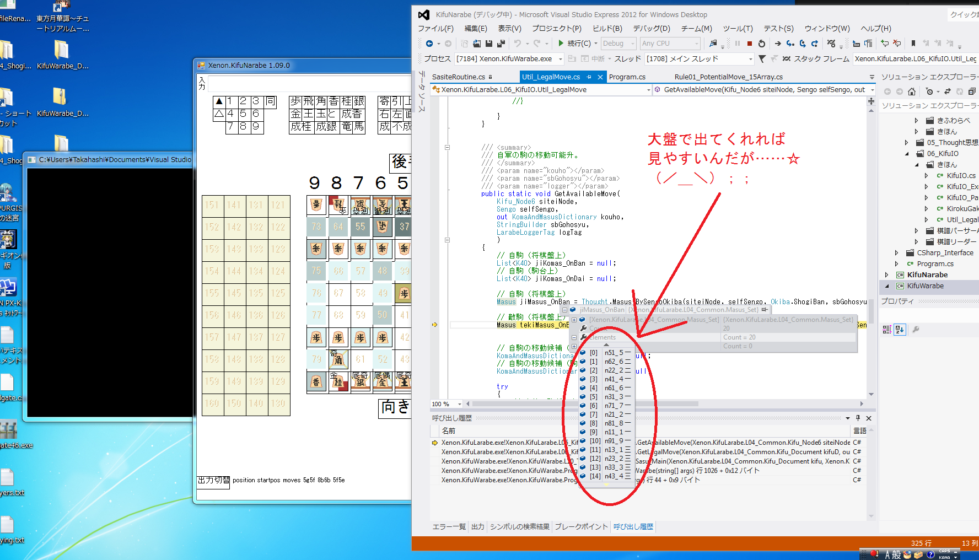Click Continue (続行) debug button

[x=574, y=44]
